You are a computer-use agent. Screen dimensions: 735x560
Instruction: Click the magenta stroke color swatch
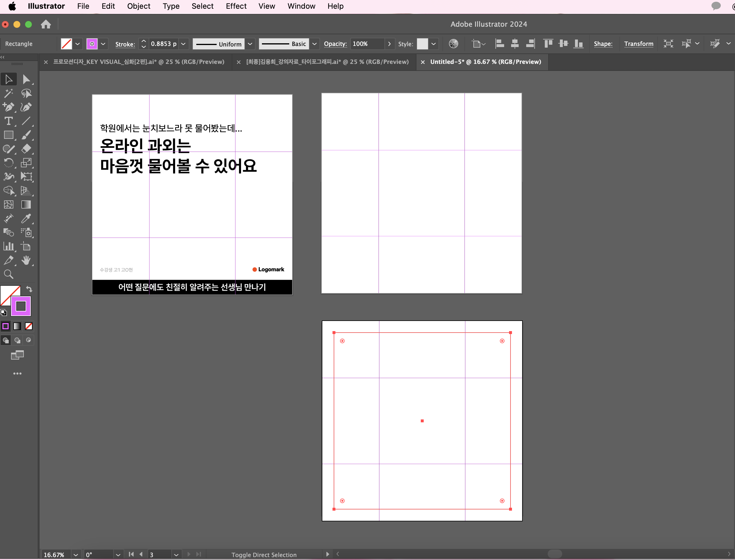coord(92,44)
